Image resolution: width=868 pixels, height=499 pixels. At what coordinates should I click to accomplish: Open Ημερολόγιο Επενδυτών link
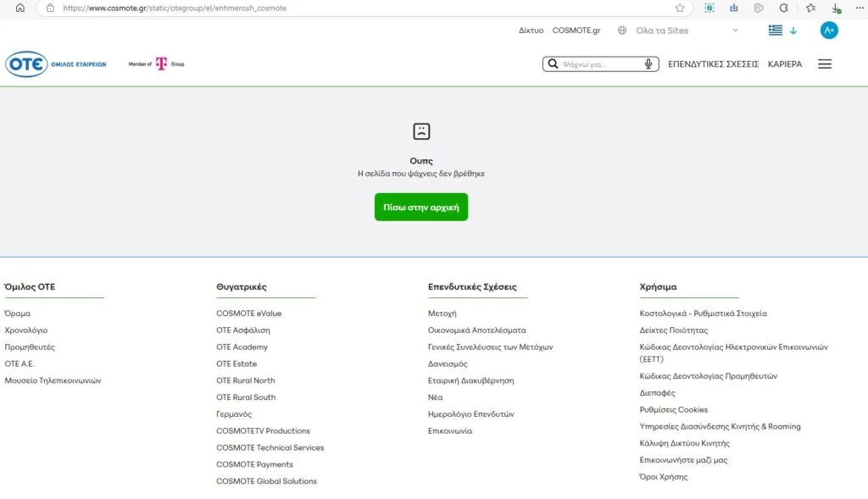(470, 413)
